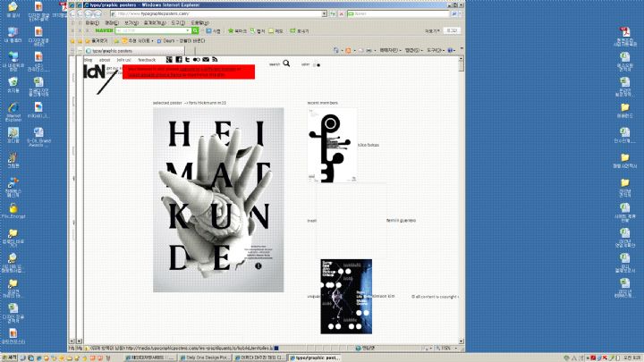Click the Naver toolbar Bookmarks button
The height and width of the screenshot is (362, 644).
(237, 31)
